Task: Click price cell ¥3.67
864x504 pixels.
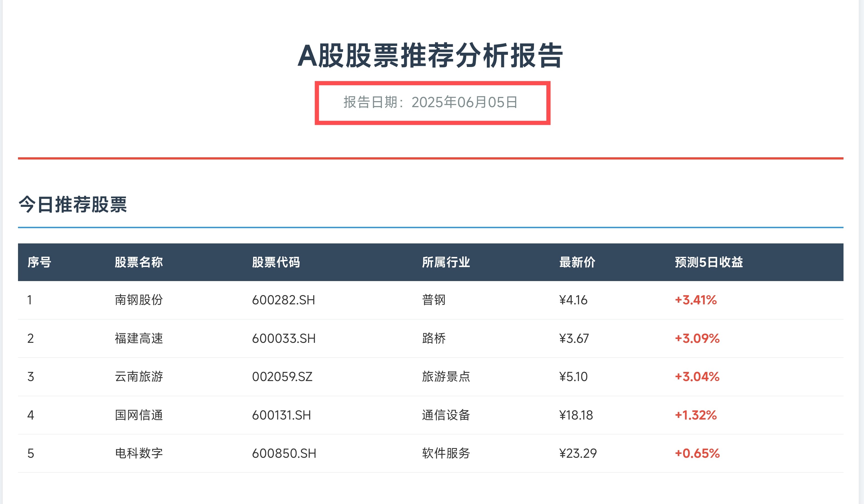Action: 574,338
